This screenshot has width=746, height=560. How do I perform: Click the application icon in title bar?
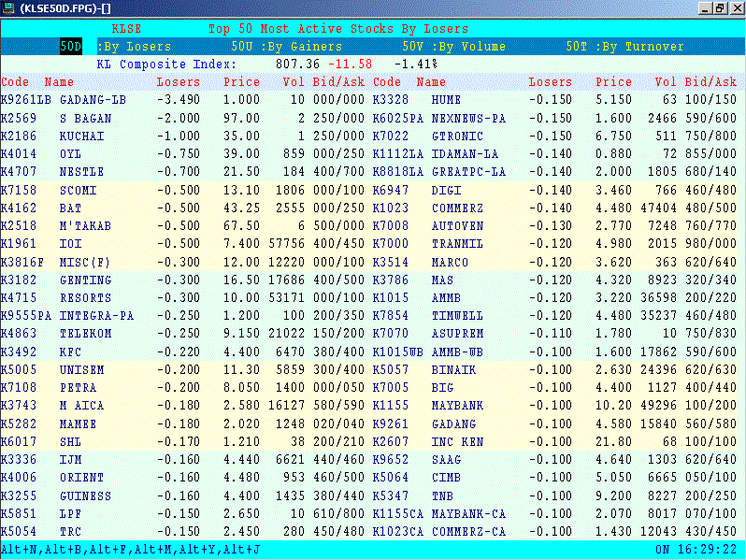point(8,7)
